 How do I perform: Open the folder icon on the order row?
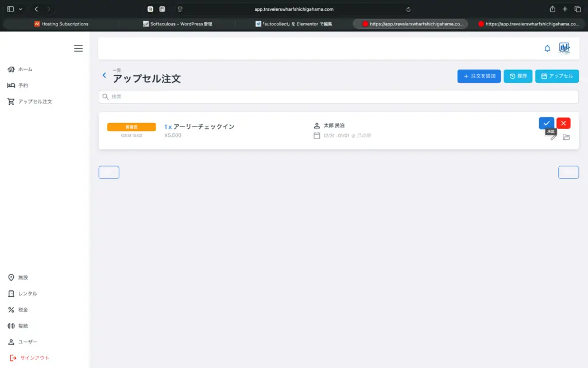click(566, 137)
